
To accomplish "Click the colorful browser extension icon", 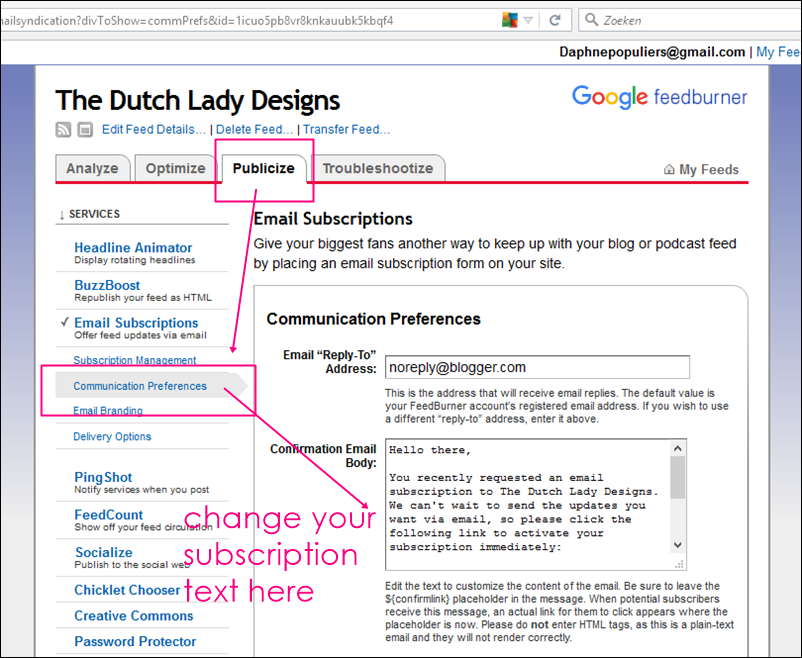I will click(509, 20).
